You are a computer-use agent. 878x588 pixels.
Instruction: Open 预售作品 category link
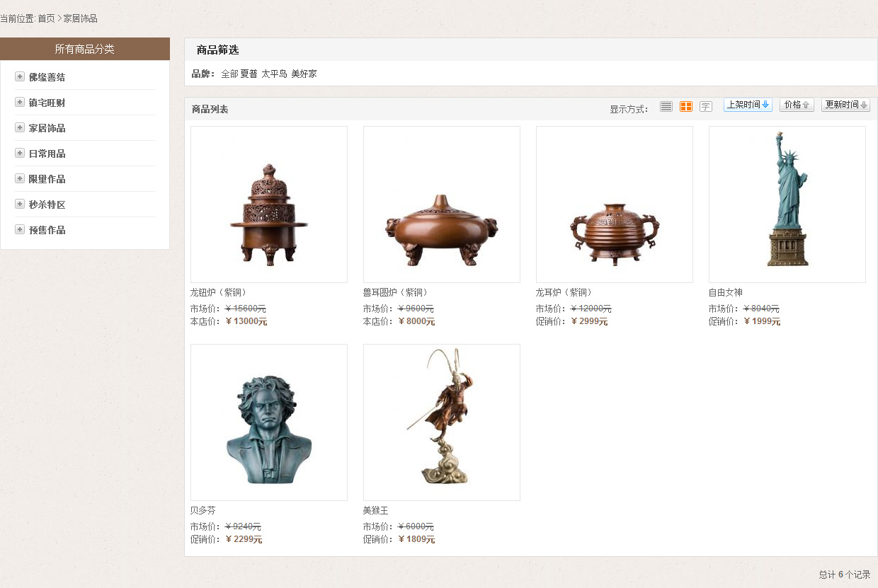click(47, 230)
